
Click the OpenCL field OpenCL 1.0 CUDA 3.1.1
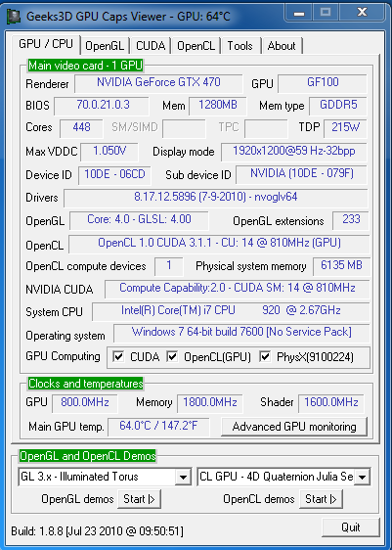(x=219, y=244)
